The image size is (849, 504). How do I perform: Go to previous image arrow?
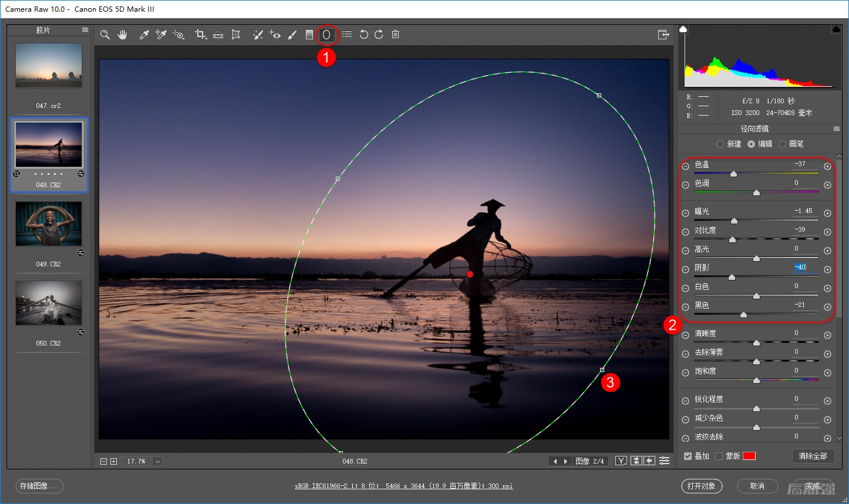[x=555, y=462]
